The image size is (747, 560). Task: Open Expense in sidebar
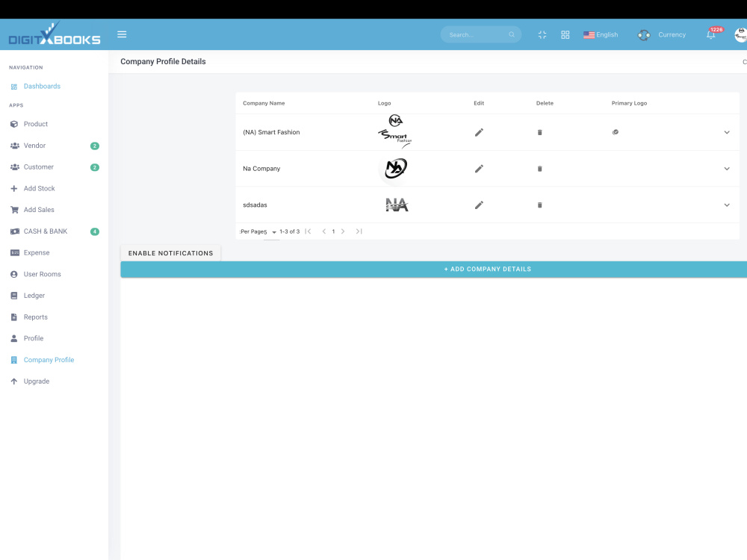[37, 252]
